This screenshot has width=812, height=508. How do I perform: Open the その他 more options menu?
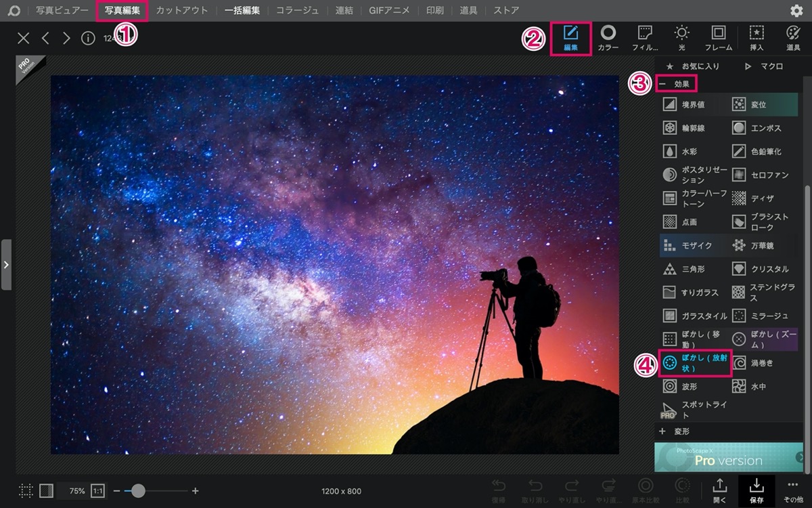pyautogui.click(x=793, y=490)
